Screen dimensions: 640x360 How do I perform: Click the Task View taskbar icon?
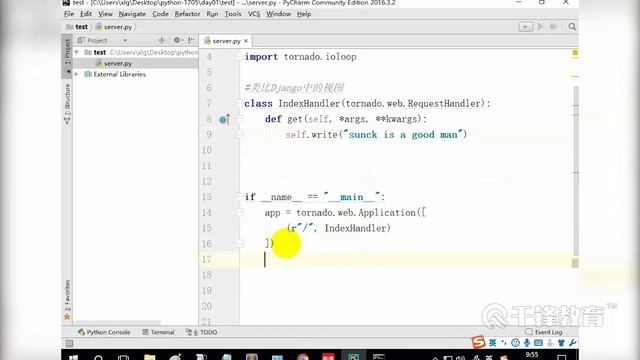[123, 357]
